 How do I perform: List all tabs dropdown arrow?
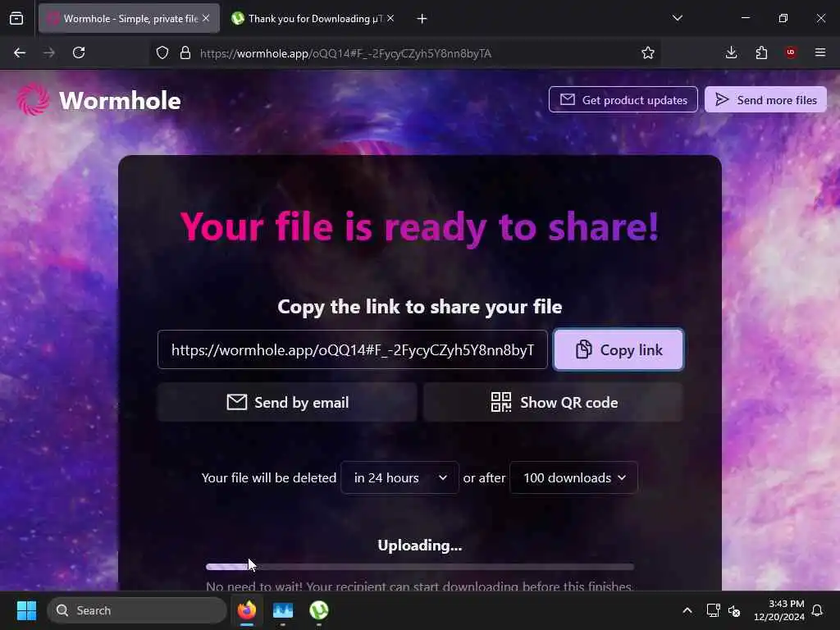point(677,18)
